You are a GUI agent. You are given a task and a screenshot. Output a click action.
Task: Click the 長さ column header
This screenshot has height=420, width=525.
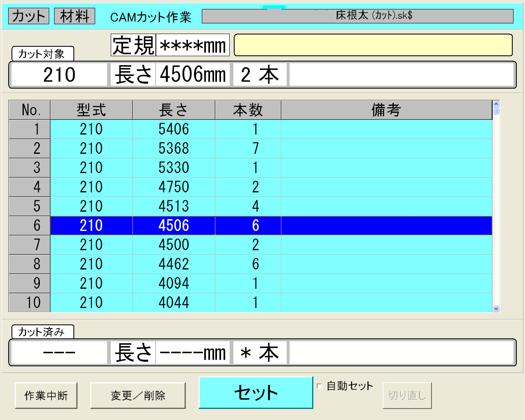coord(173,110)
